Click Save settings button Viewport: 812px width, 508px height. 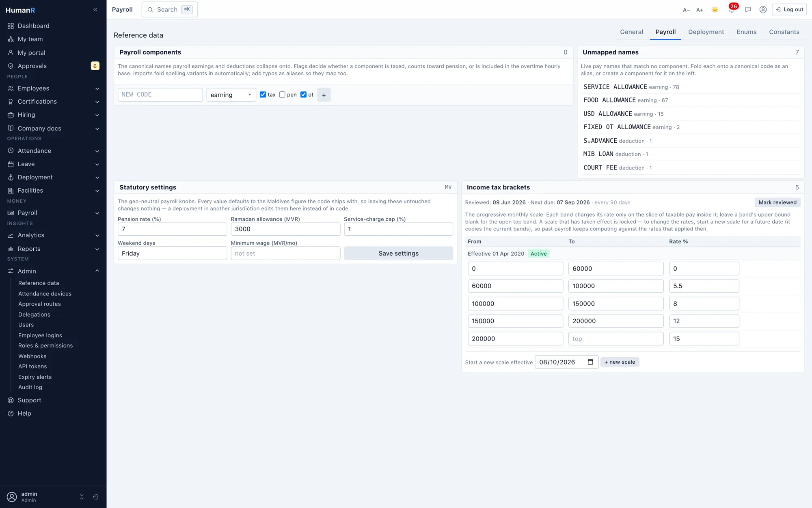(x=398, y=253)
